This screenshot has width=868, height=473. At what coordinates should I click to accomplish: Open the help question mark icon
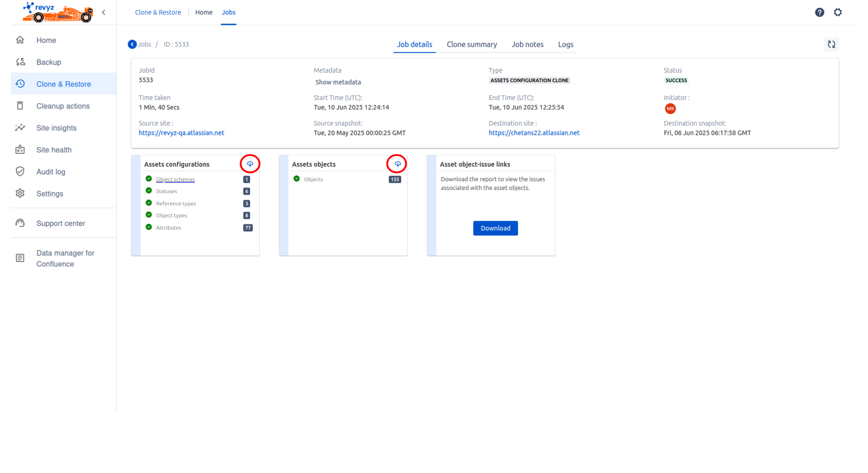coord(819,12)
